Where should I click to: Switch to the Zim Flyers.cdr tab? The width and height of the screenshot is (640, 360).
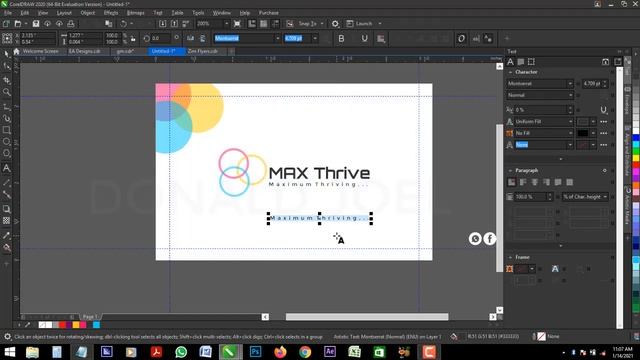[x=203, y=51]
